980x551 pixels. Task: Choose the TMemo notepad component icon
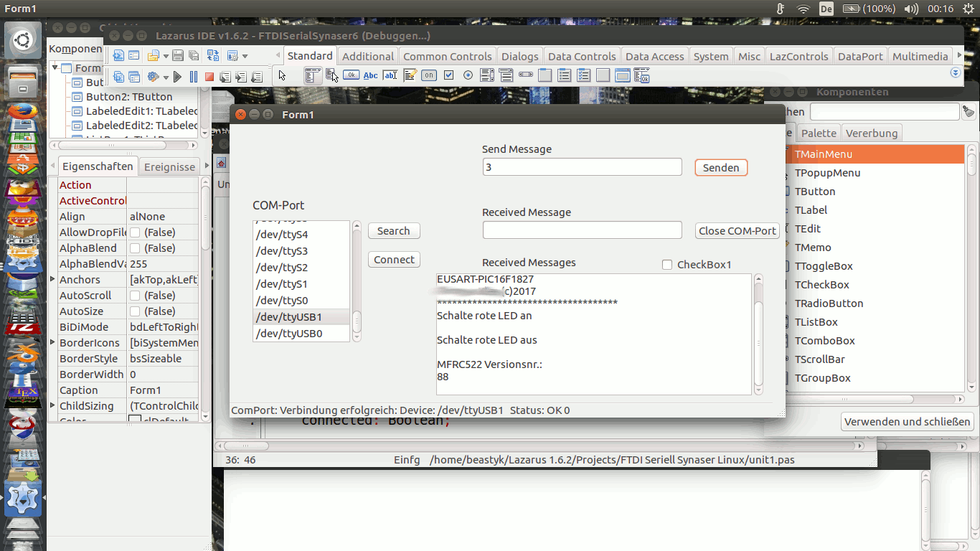[x=410, y=75]
